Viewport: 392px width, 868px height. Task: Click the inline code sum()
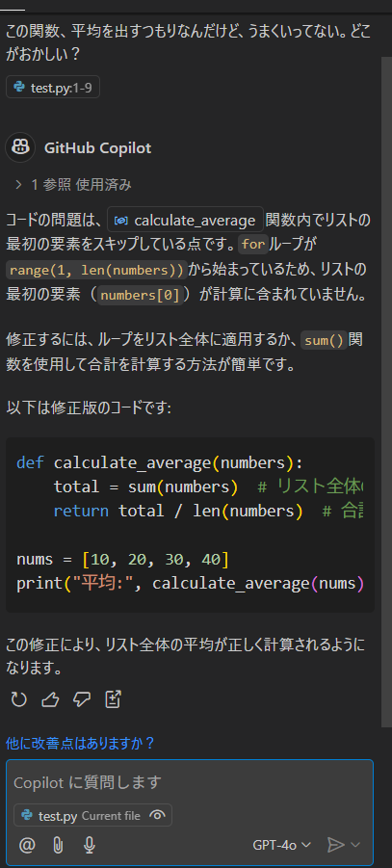(325, 341)
